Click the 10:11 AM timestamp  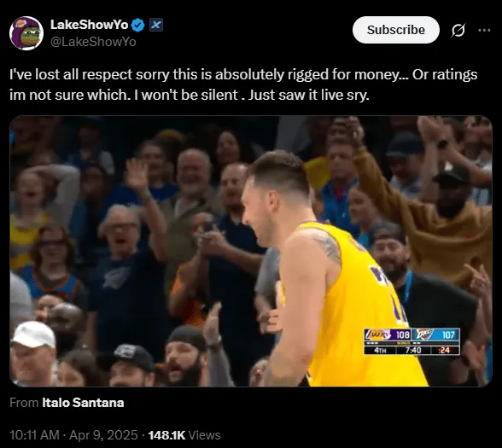coord(34,435)
